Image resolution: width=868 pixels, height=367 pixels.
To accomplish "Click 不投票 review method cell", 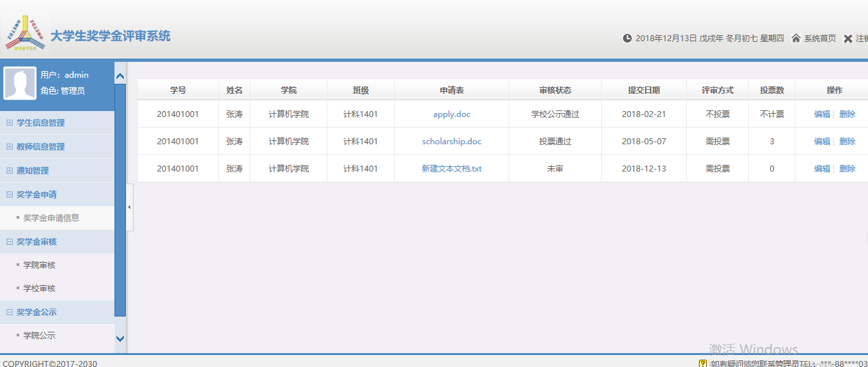I will tap(718, 114).
